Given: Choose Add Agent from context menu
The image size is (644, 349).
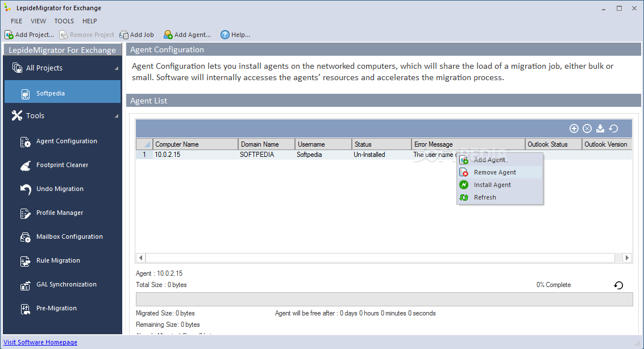Looking at the screenshot, I should [x=500, y=160].
